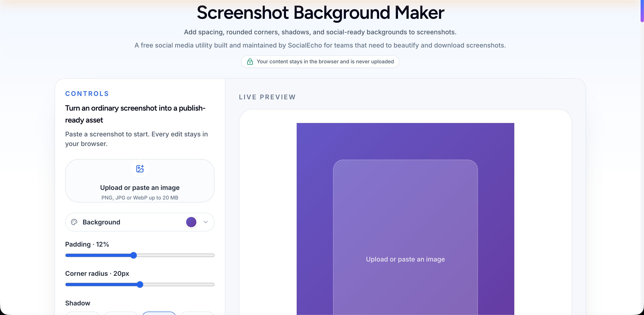Click 'Your content stays in the browser' badge
Image resolution: width=644 pixels, height=315 pixels.
point(320,62)
